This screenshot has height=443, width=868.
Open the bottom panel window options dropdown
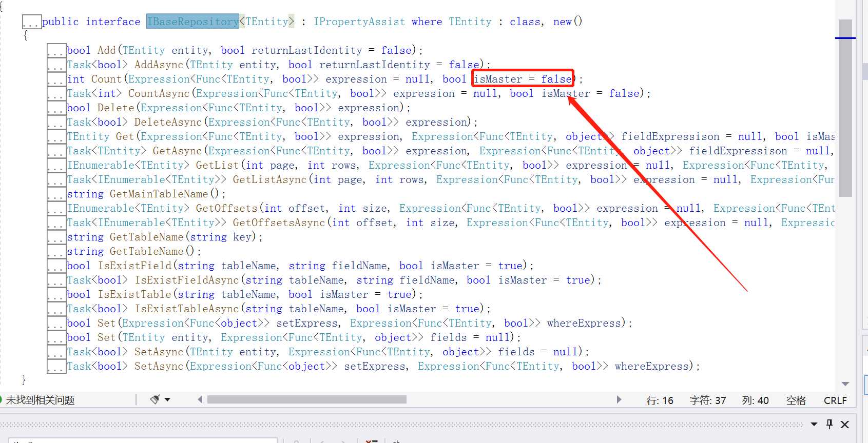(814, 424)
